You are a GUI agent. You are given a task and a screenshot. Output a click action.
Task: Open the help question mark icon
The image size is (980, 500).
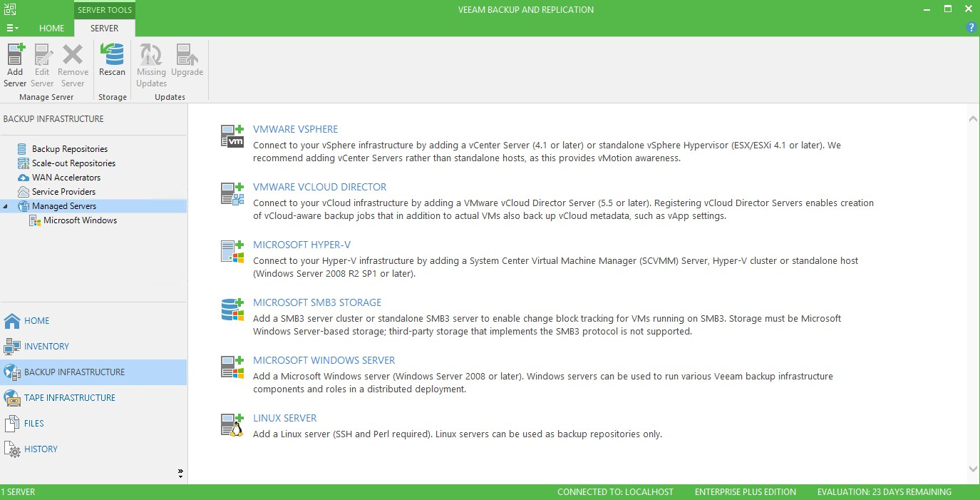[971, 28]
